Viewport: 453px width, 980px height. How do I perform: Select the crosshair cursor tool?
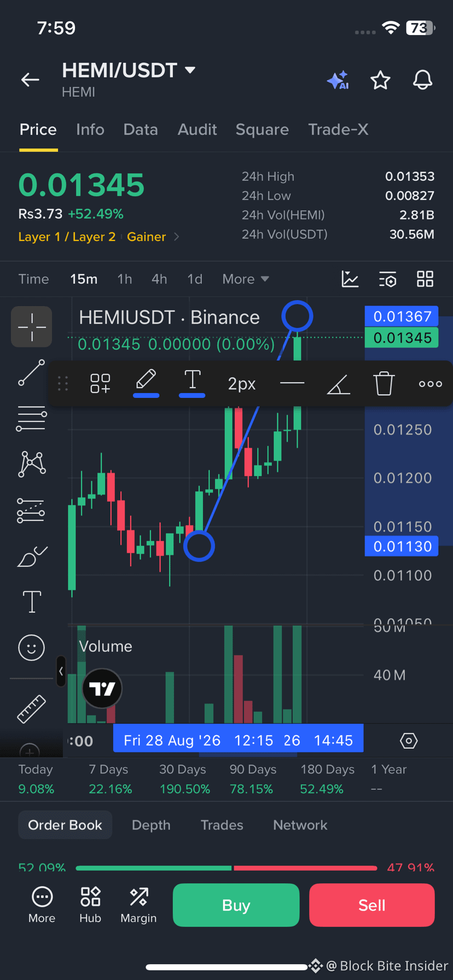(32, 327)
